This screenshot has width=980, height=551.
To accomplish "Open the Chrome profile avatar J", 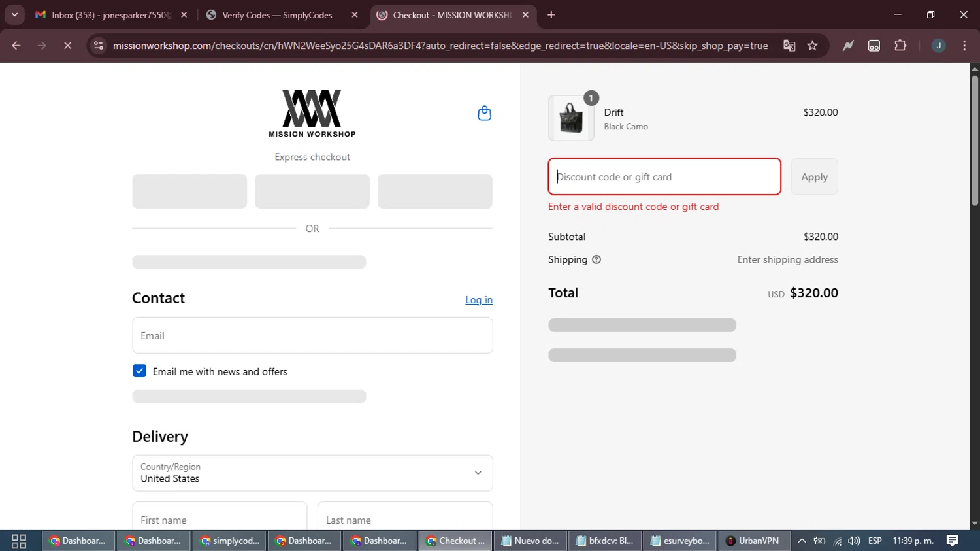I will click(938, 45).
